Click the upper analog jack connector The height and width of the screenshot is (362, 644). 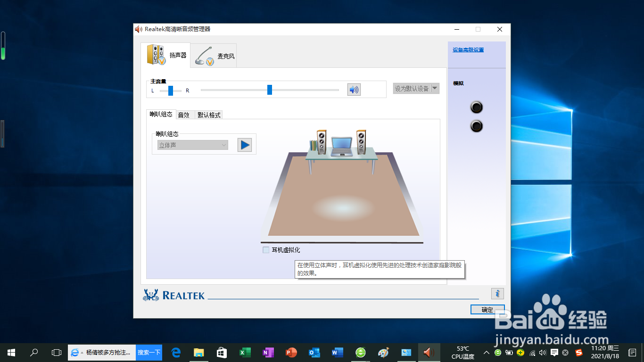pyautogui.click(x=477, y=107)
